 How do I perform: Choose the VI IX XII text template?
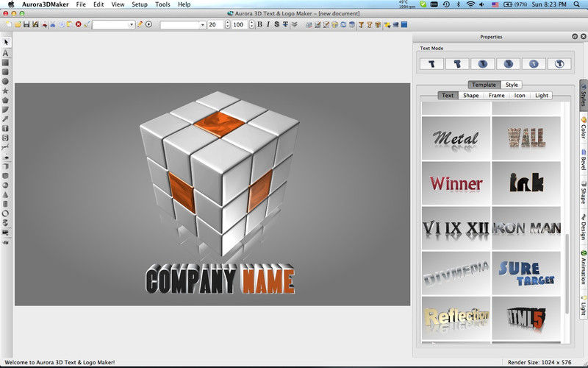[x=456, y=228]
